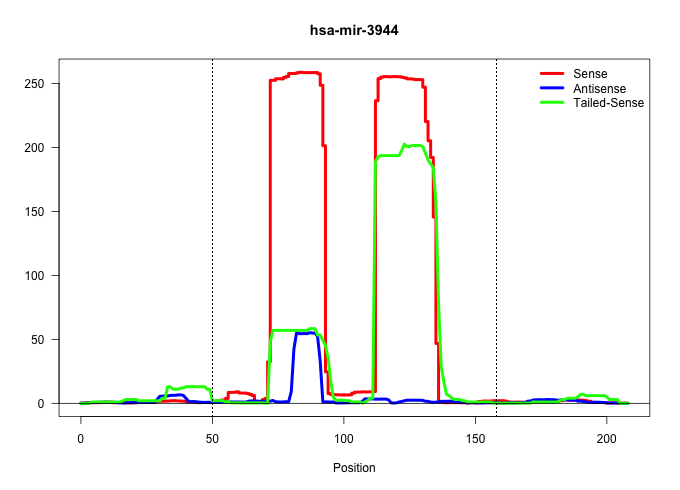Click the top of the blue Antisense peak
Screen dimensions: 680x490
pyautogui.click(x=307, y=333)
